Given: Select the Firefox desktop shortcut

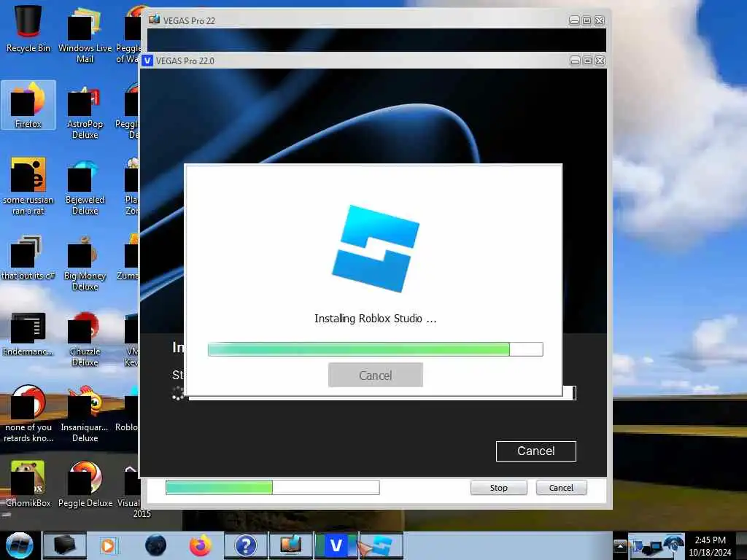Looking at the screenshot, I should [x=28, y=105].
